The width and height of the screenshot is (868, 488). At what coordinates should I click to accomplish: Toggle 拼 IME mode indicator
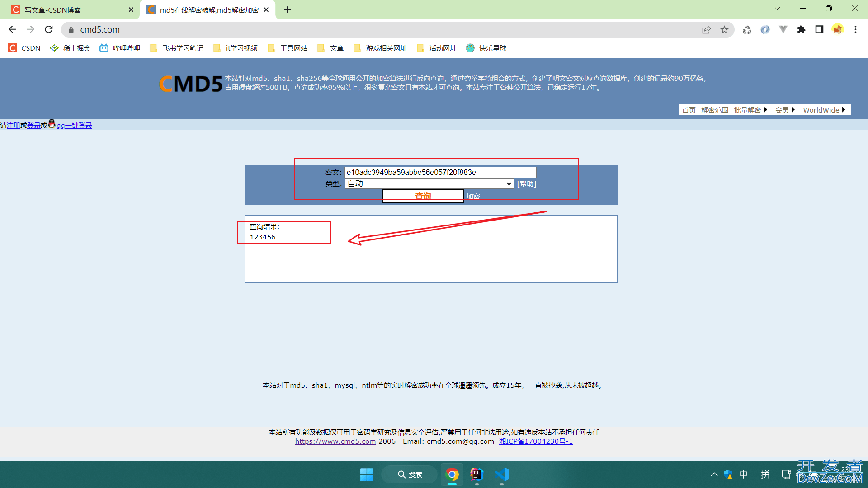pos(765,474)
